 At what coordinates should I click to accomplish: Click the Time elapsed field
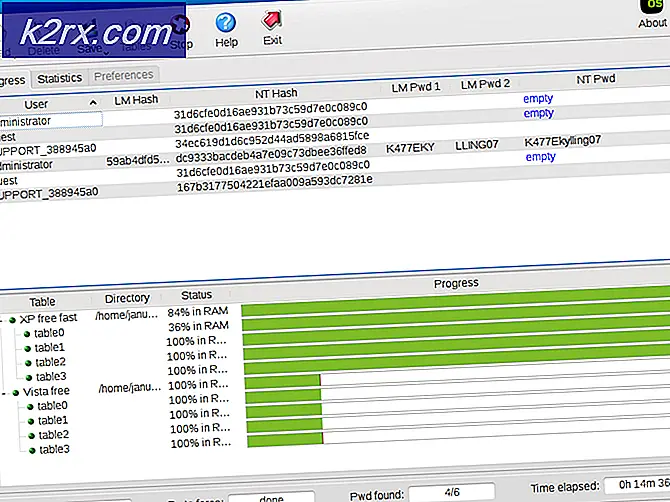tap(637, 484)
